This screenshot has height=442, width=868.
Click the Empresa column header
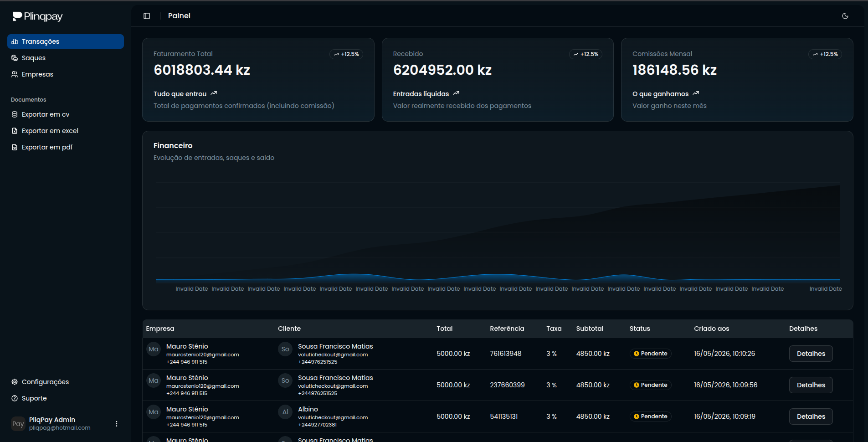point(160,329)
